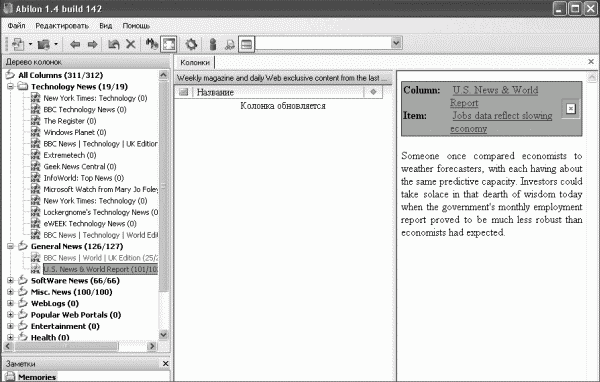The image size is (600, 382).
Task: Click the find users toolbar icon
Action: coord(230,45)
